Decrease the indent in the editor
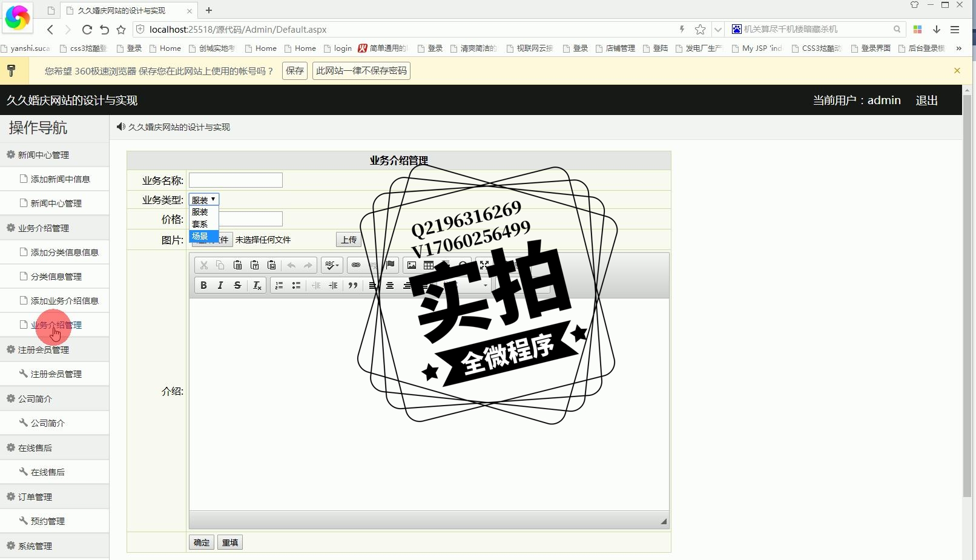 click(x=316, y=286)
